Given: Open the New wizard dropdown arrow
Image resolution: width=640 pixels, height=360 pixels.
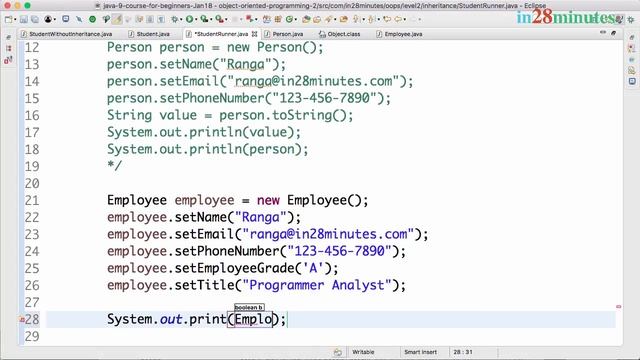Looking at the screenshot, I should 15,19.
